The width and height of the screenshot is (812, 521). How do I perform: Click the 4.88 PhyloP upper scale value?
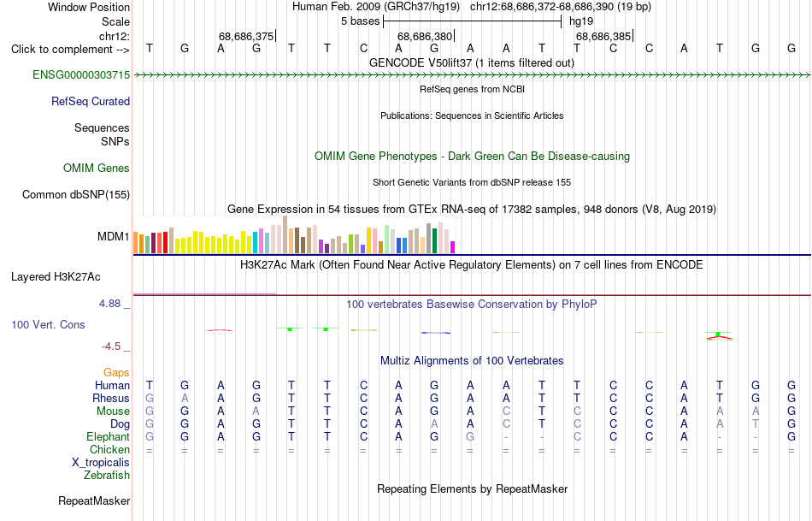109,304
